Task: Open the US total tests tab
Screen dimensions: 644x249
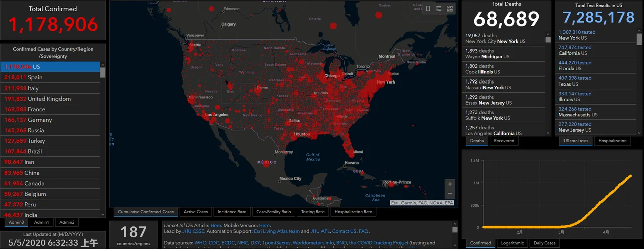Action: pos(576,141)
